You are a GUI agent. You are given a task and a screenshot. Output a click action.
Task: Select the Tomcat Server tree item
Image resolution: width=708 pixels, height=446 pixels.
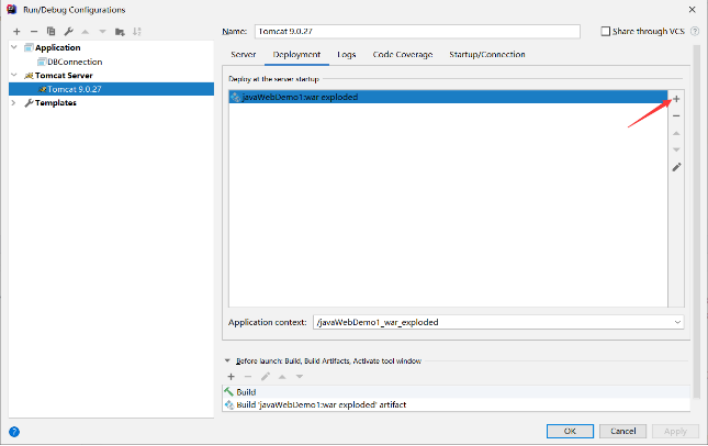tap(64, 75)
